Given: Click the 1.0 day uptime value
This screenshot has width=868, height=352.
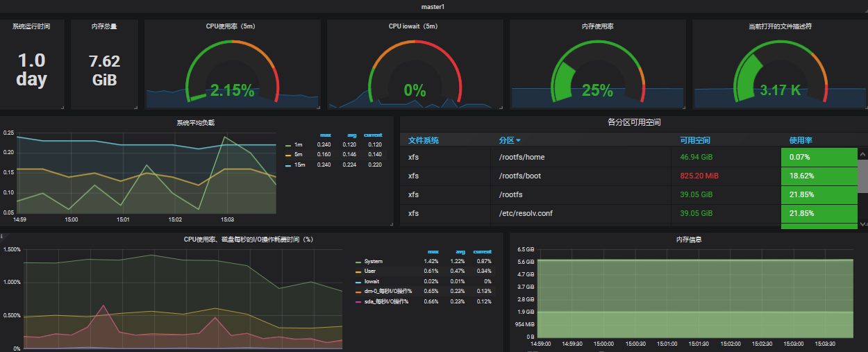Looking at the screenshot, I should coord(31,69).
